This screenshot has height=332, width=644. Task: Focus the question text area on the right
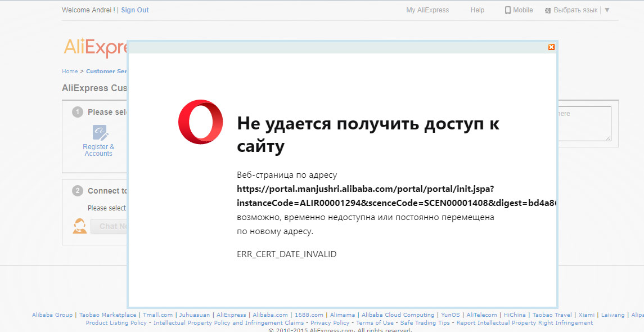[x=584, y=124]
